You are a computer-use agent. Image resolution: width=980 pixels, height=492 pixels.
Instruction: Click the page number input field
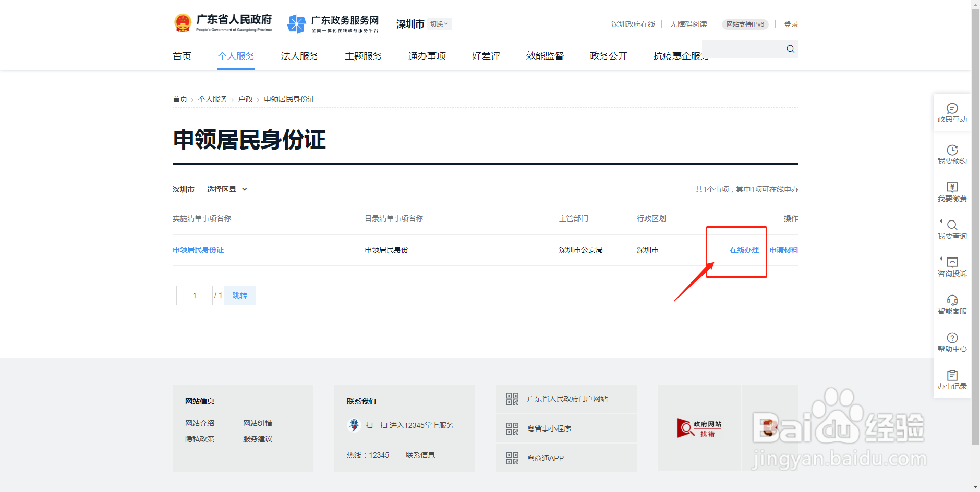194,295
